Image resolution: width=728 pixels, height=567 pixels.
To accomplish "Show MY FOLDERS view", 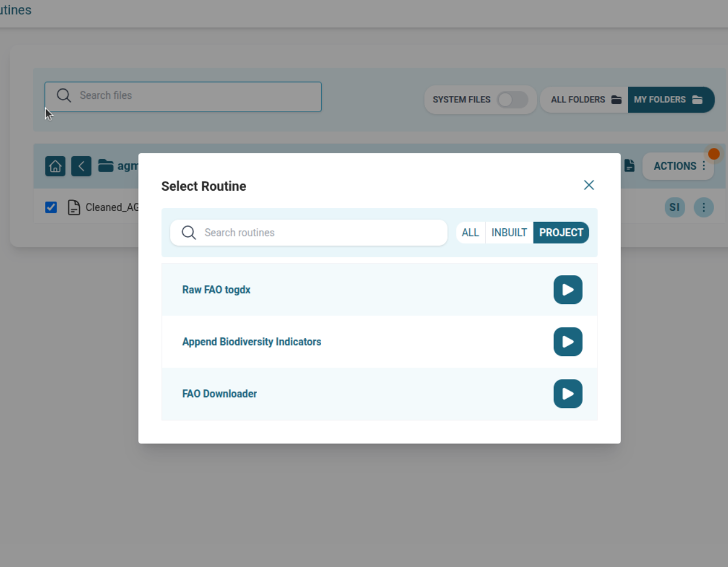I will (670, 99).
